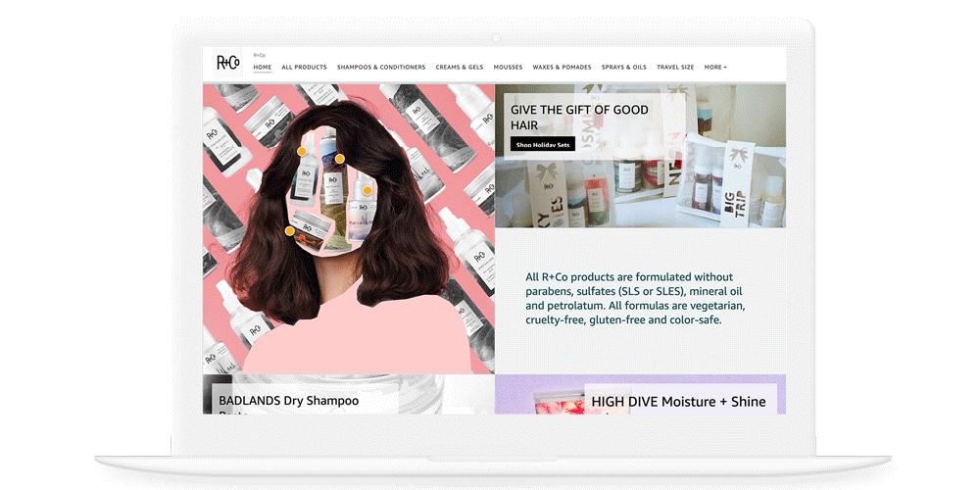
Task: Navigate to the Travel Size section
Action: [675, 68]
